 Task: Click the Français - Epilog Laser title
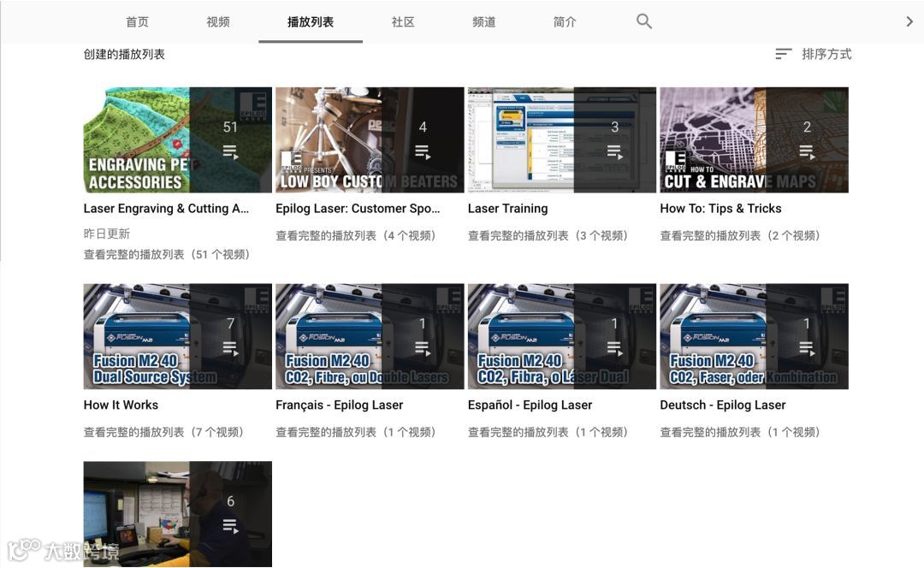[x=340, y=405]
